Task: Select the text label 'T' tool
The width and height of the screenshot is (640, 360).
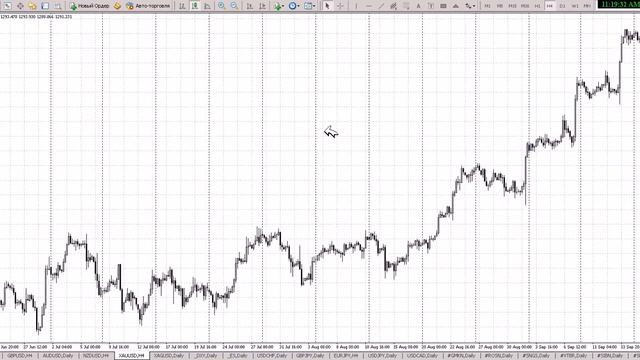Action: [x=431, y=6]
